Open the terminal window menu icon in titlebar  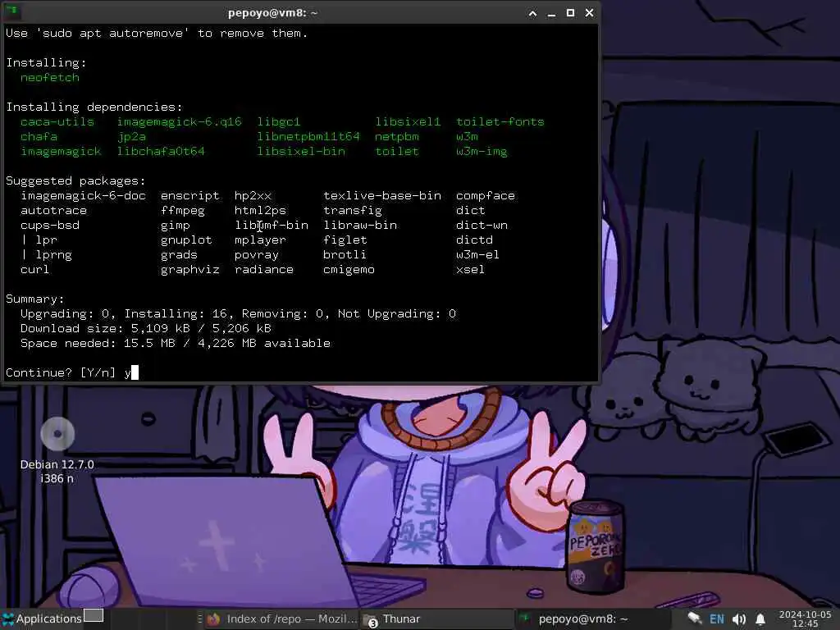pos(13,11)
